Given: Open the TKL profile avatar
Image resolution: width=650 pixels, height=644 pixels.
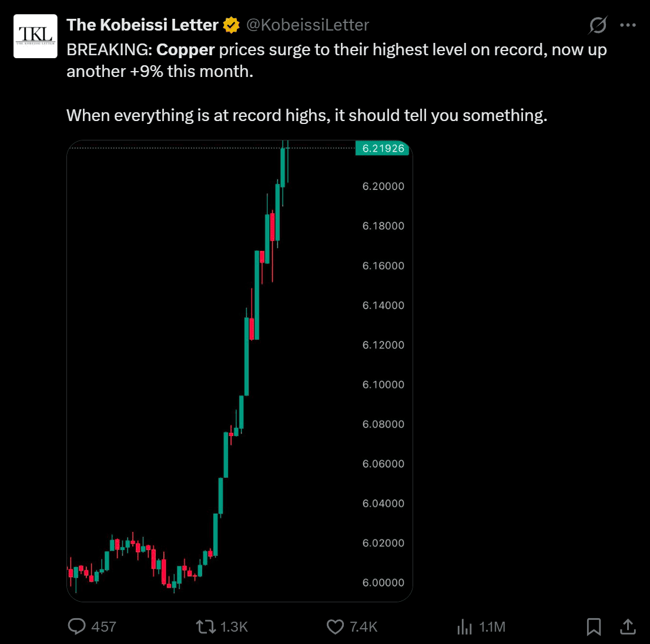Looking at the screenshot, I should 36,36.
